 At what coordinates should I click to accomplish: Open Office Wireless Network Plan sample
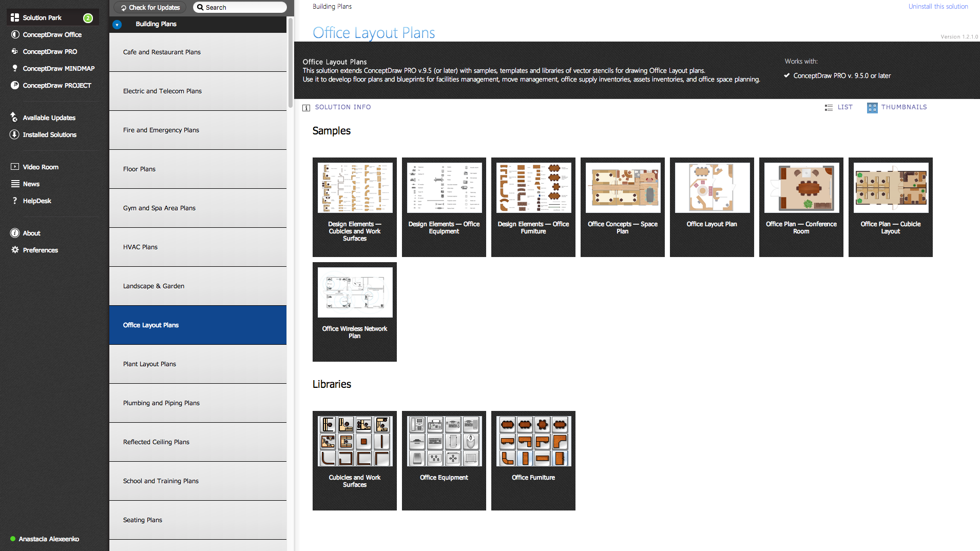pos(355,312)
